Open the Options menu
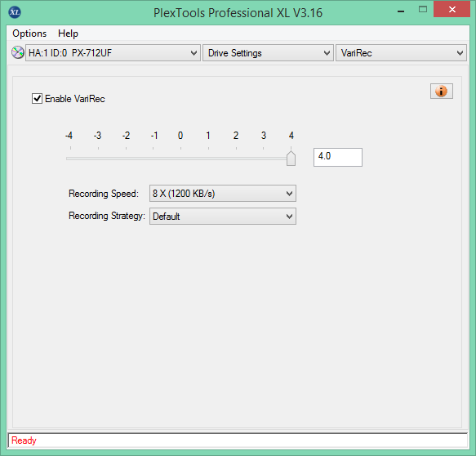Viewport: 476px width, 456px height. (29, 34)
